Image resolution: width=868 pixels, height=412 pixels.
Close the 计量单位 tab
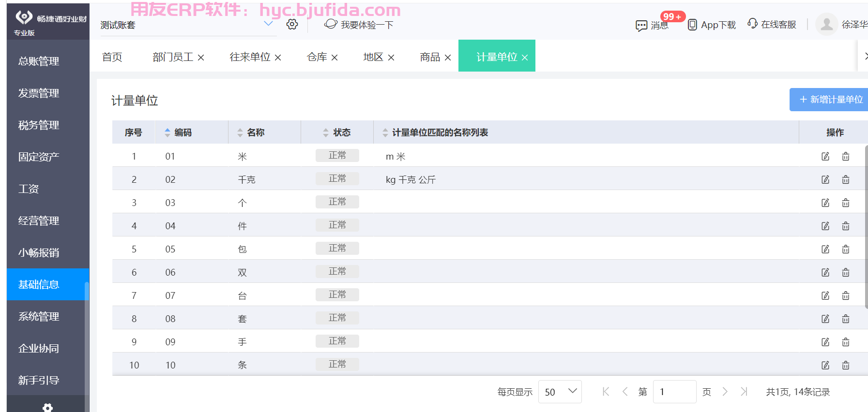[x=525, y=58]
